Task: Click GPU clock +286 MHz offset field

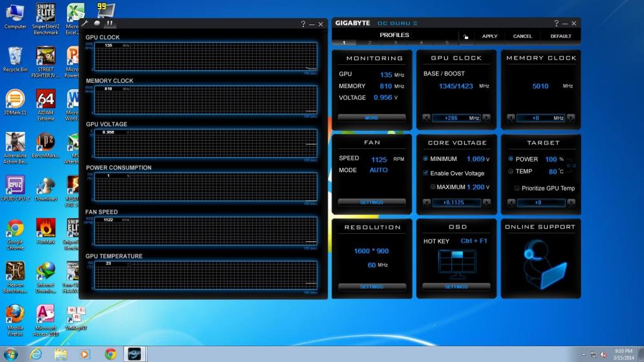Action: 457,118
